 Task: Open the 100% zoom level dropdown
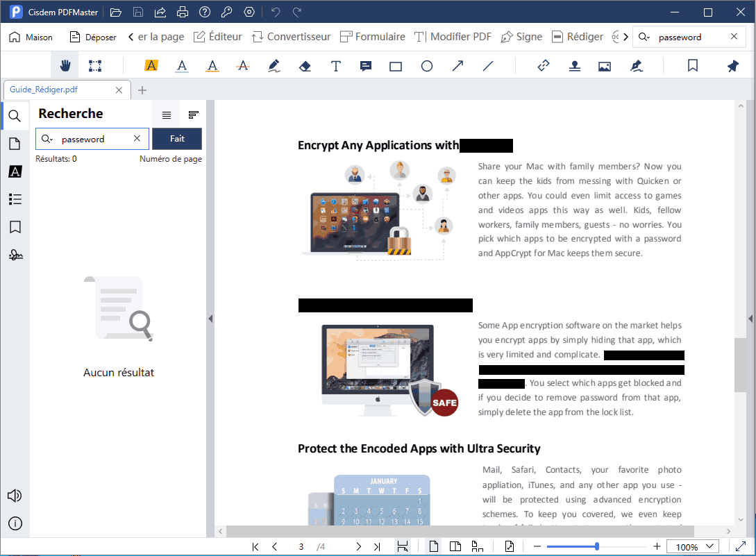(x=697, y=546)
